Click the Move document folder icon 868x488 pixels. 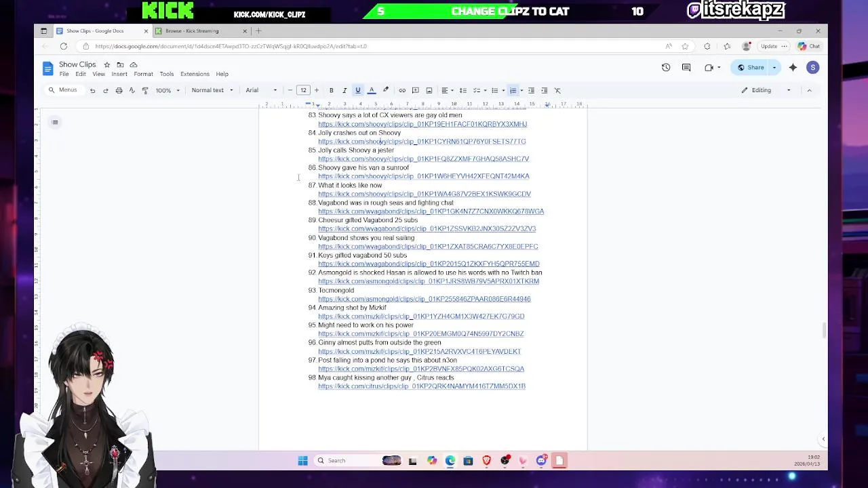[x=120, y=64]
